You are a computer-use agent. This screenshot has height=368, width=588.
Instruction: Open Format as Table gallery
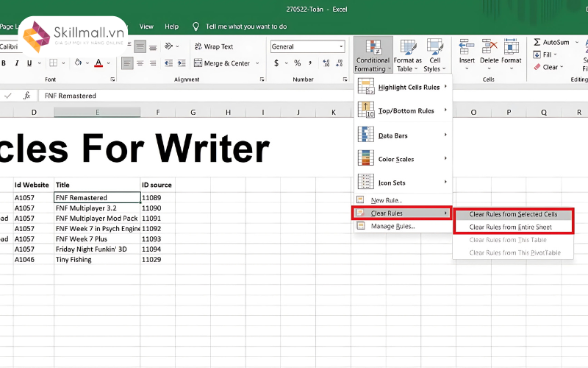click(408, 55)
